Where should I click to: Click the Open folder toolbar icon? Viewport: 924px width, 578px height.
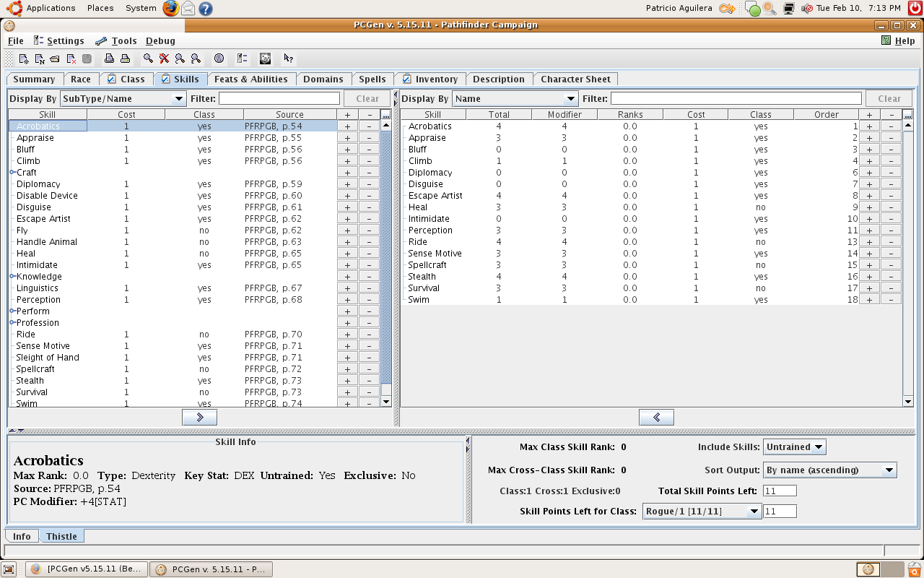click(x=55, y=59)
